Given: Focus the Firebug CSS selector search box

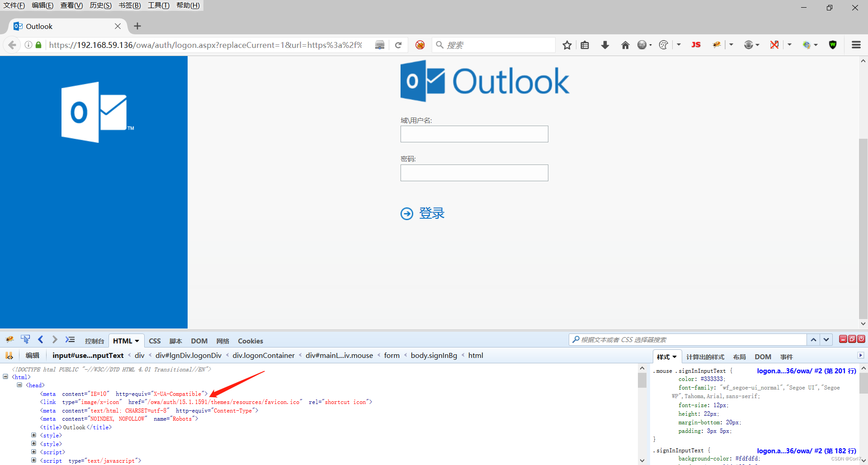Looking at the screenshot, I should [x=688, y=340].
